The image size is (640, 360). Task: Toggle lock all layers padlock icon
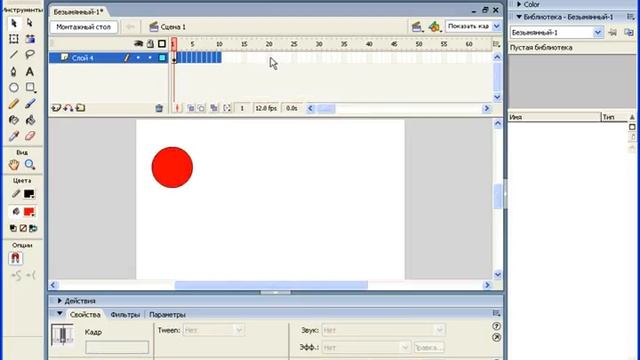tap(150, 44)
